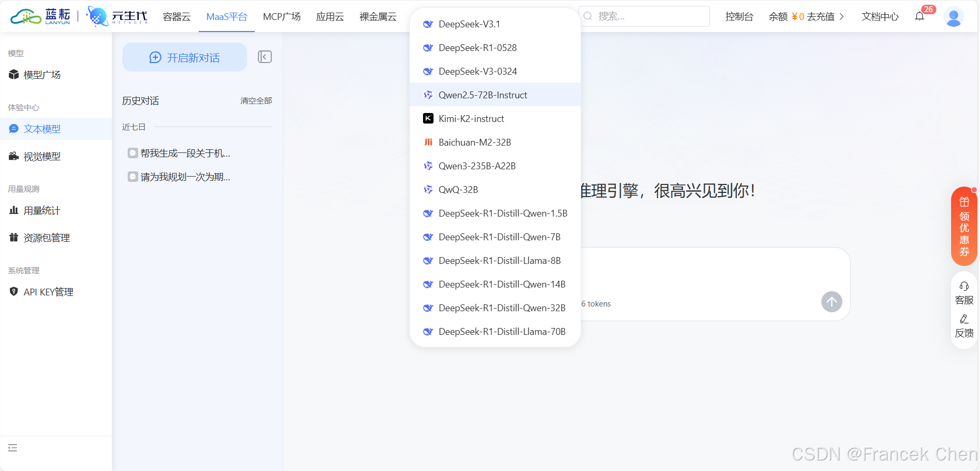Start a new chat with 开启新对话
The image size is (980, 471).
184,57
